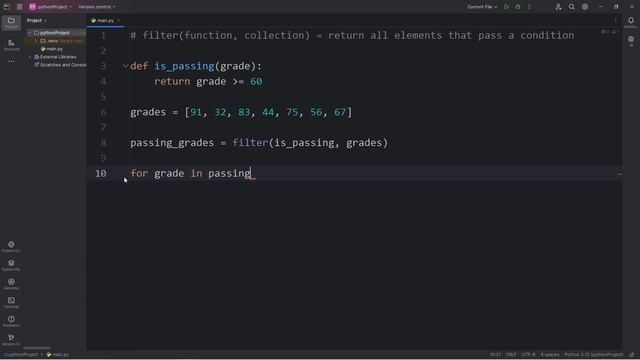Open the Terminal tool window
Screen dimensions: 640x360
11,302
